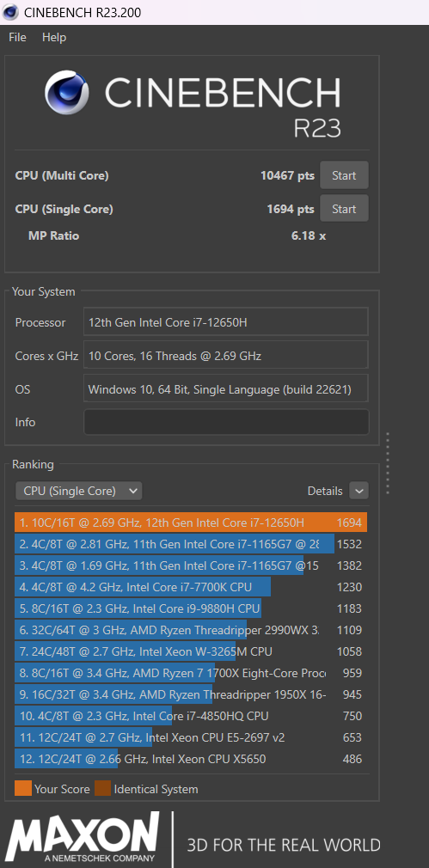
Task: Open the Help menu
Action: 53,37
